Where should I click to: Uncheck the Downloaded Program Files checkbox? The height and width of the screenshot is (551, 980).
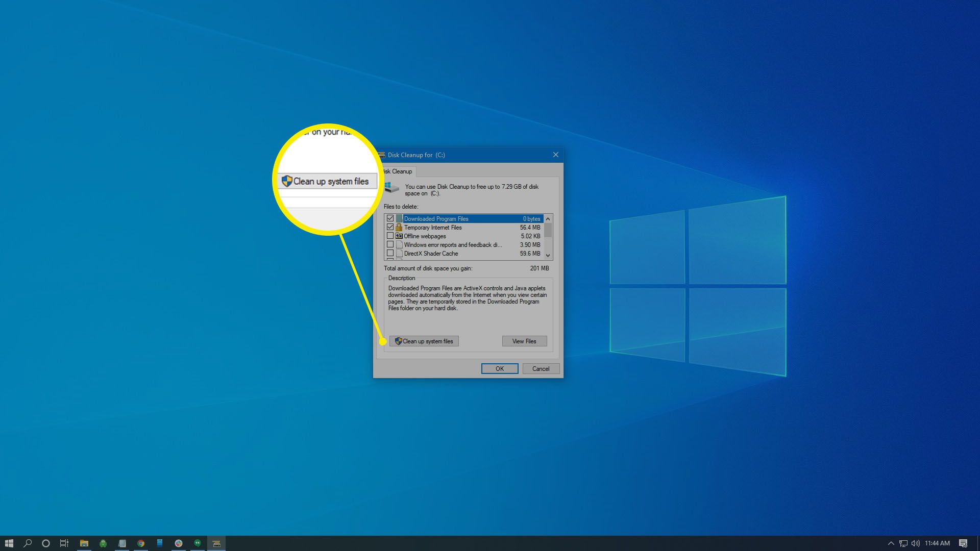tap(390, 218)
